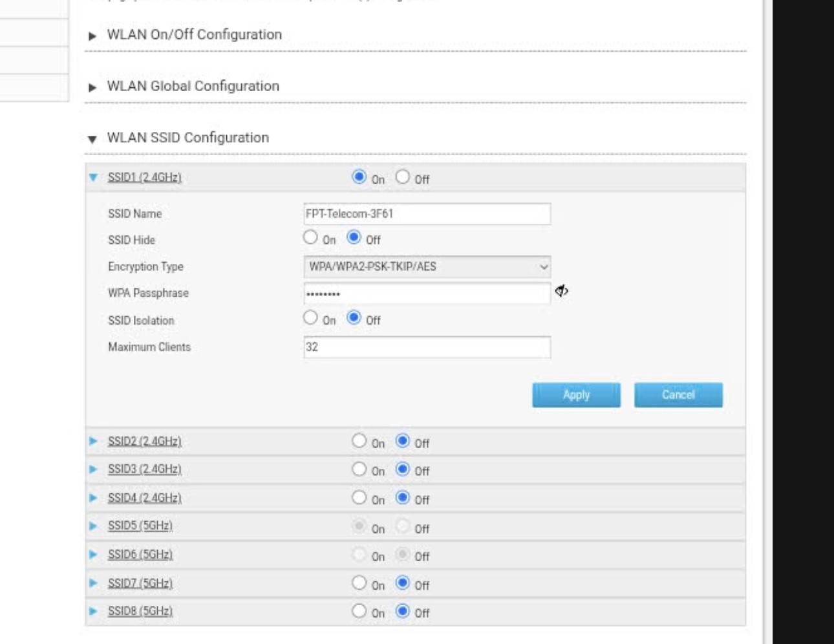
Task: Click the Encryption Type label
Action: [x=145, y=266]
